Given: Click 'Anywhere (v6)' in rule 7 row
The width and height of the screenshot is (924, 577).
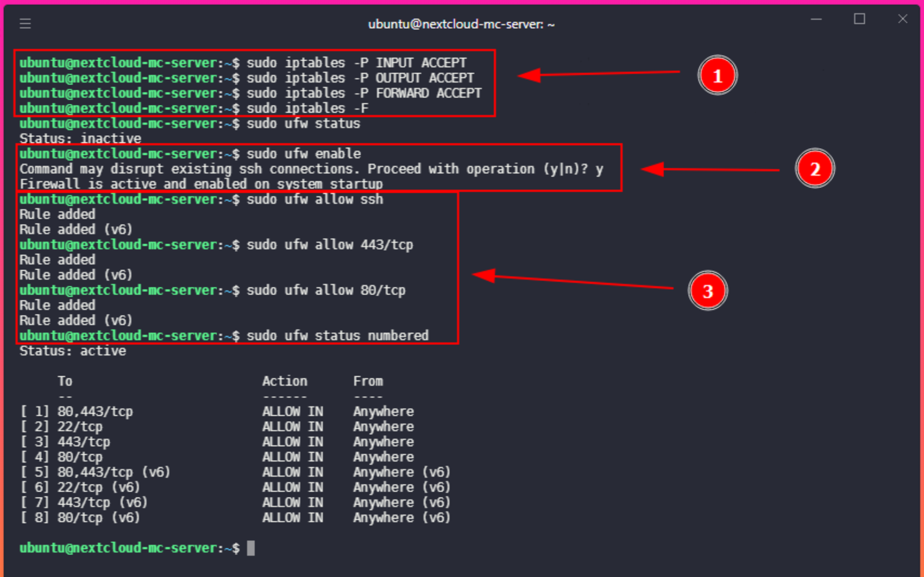Looking at the screenshot, I should [x=402, y=502].
